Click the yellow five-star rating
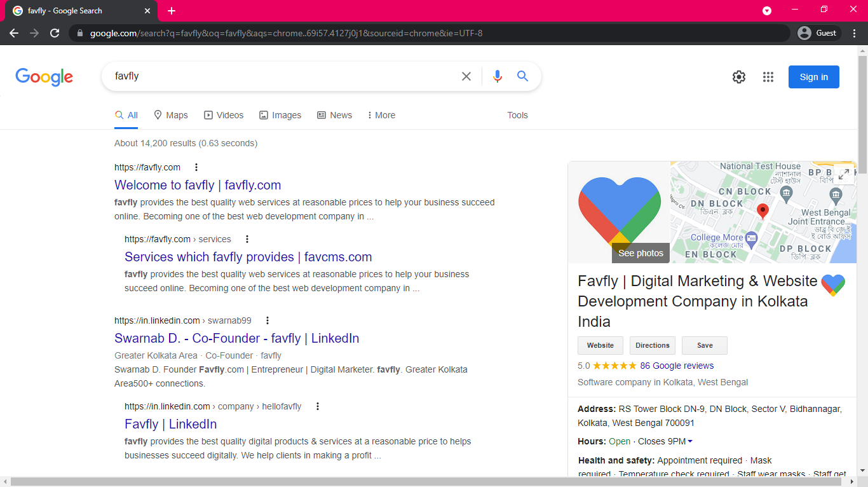 (614, 366)
